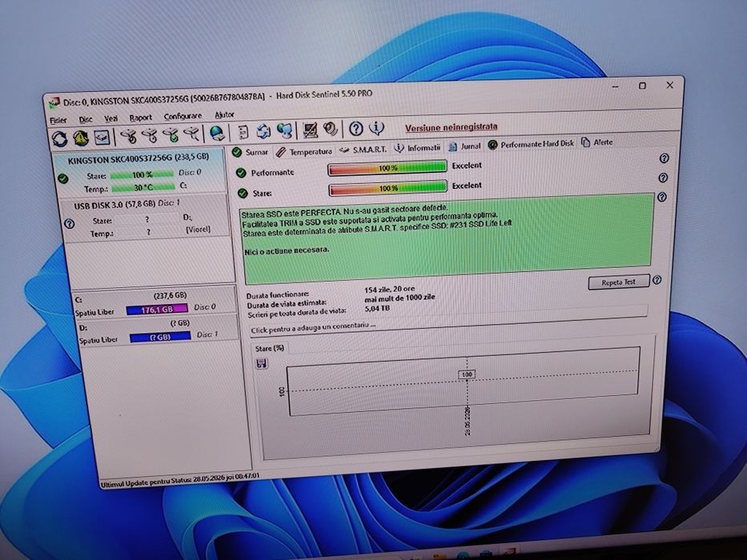This screenshot has height=560, width=747.
Task: Open the Ajutor menu
Action: point(224,114)
